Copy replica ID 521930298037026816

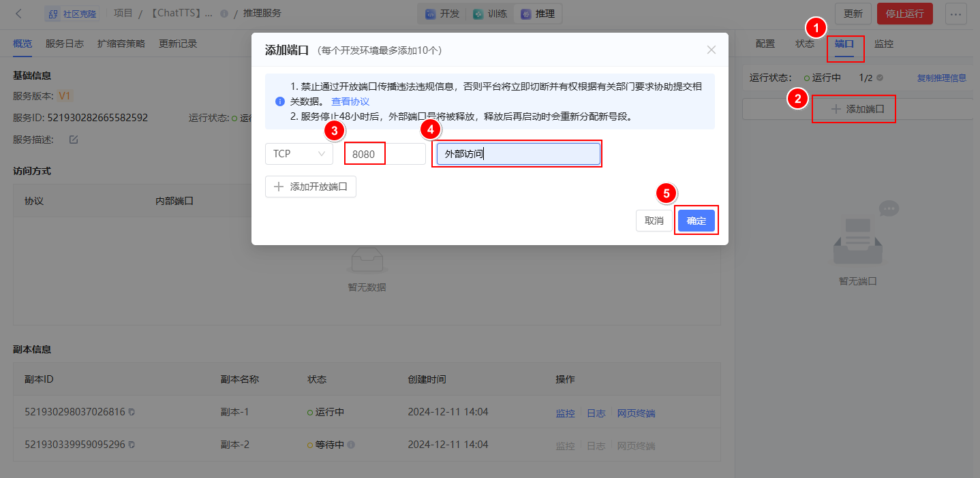pyautogui.click(x=132, y=413)
